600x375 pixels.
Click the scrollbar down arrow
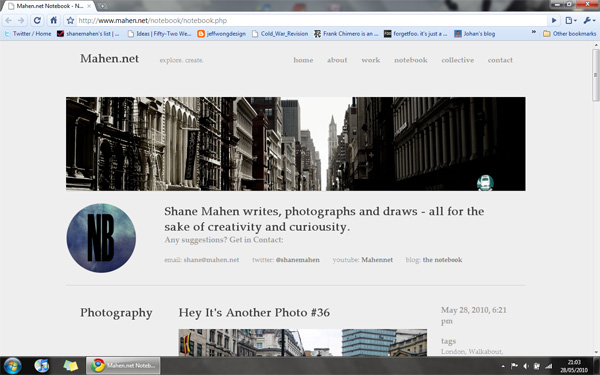click(x=596, y=352)
